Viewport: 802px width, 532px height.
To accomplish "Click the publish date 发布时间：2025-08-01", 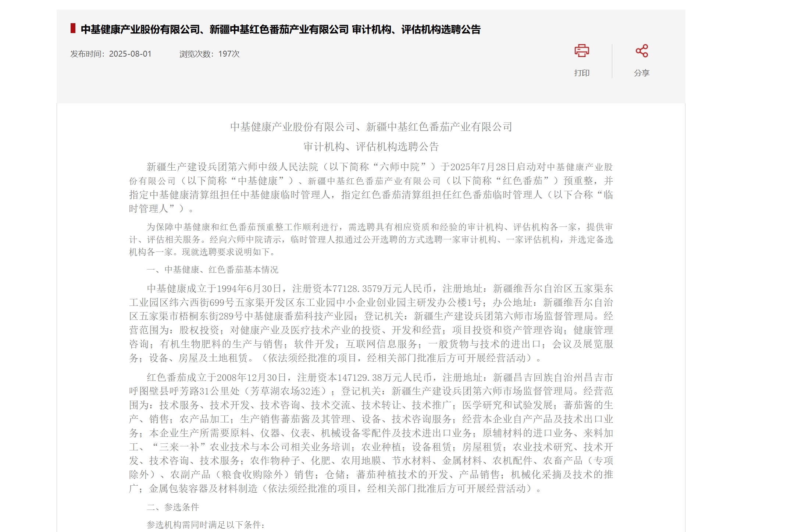I will click(x=111, y=54).
